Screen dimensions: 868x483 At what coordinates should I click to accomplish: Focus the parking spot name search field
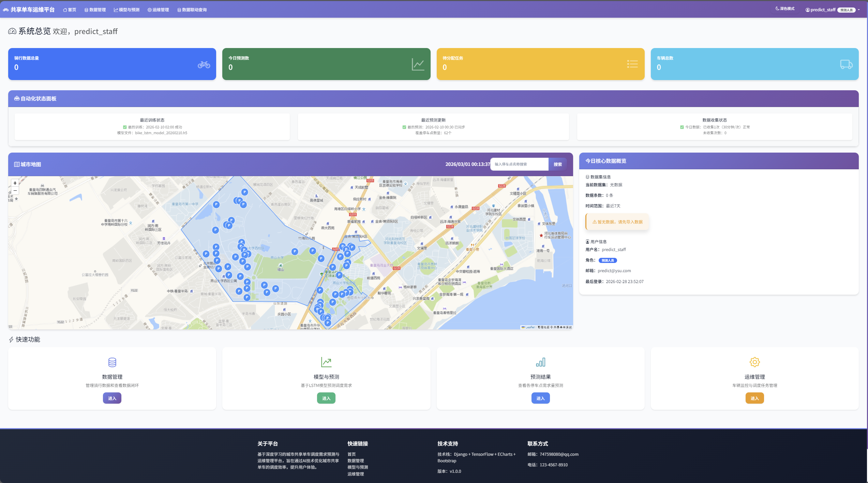(x=519, y=164)
